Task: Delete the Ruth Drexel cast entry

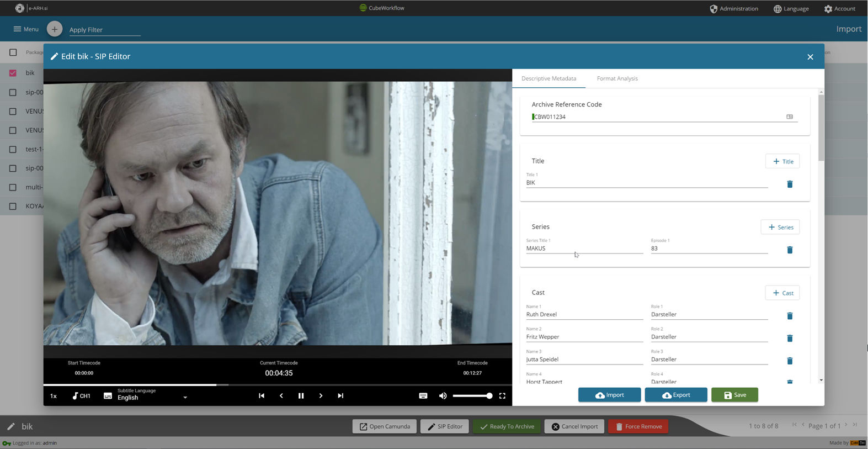Action: (790, 316)
